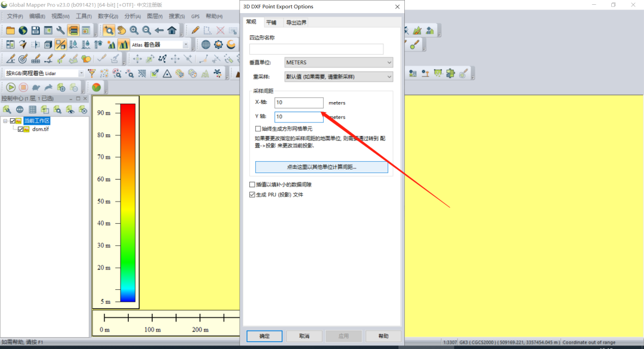Open the 文件(F) menu
This screenshot has height=349, width=644.
[15, 17]
